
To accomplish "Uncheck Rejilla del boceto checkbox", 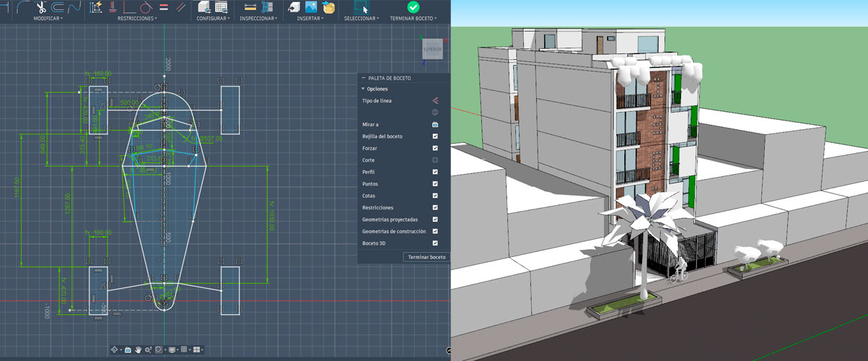I will click(435, 136).
